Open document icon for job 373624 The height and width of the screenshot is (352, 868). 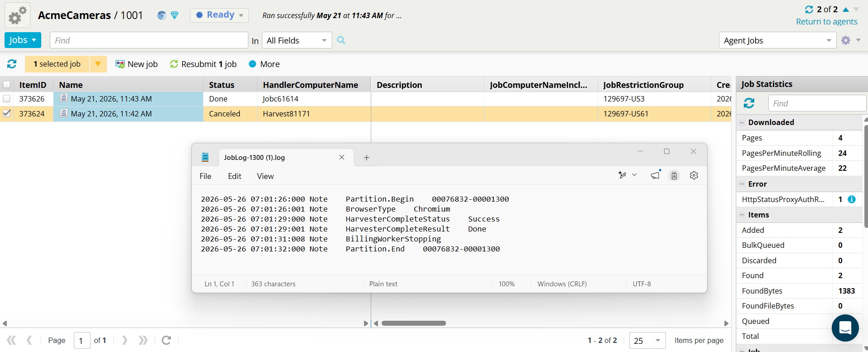point(64,113)
